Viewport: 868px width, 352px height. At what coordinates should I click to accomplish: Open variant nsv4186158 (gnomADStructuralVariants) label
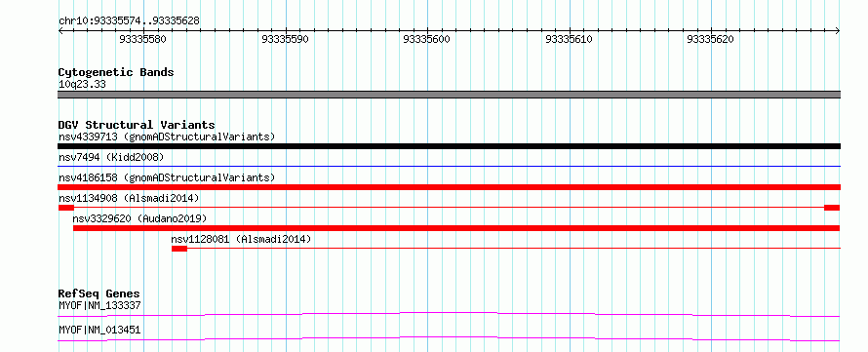(x=167, y=177)
